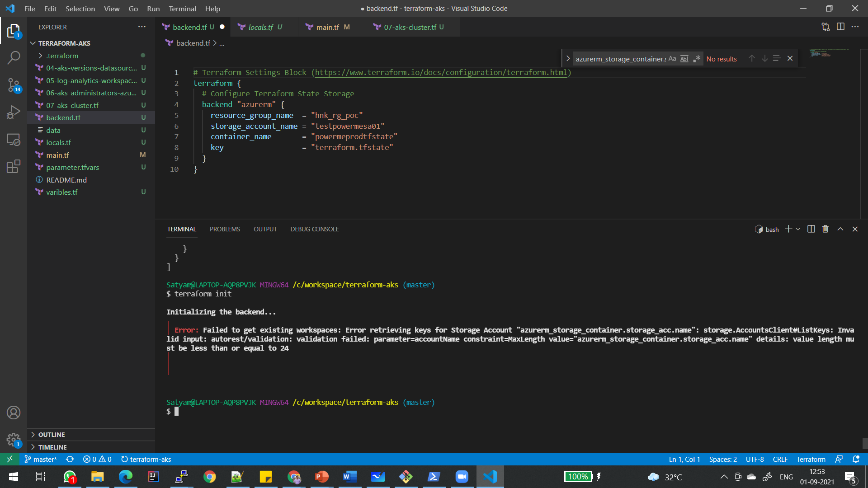Click the find input field
Viewport: 868px width, 488px height.
(x=619, y=59)
